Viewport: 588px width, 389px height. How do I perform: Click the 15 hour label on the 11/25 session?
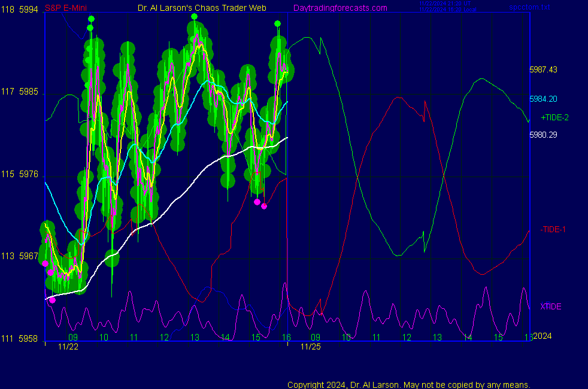[x=498, y=338]
